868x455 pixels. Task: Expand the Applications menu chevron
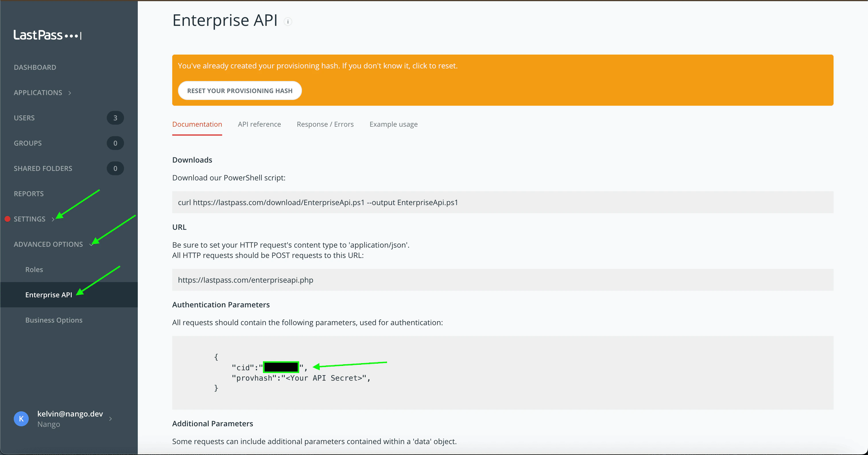[x=70, y=93]
